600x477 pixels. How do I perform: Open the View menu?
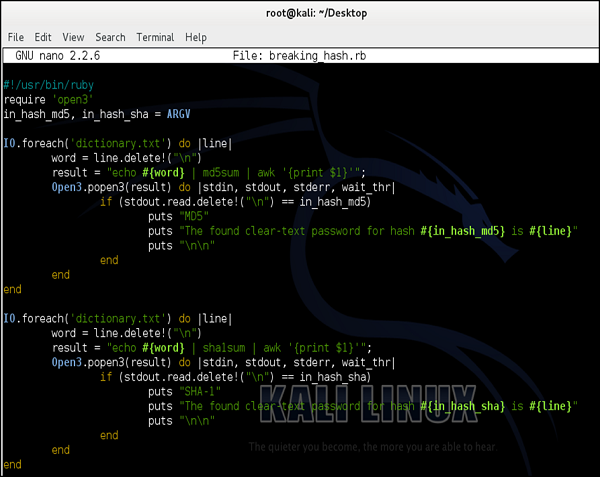tap(73, 37)
